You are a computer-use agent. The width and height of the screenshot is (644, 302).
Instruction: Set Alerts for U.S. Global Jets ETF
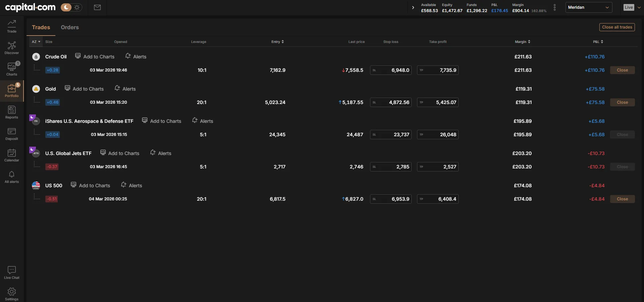[x=160, y=153]
